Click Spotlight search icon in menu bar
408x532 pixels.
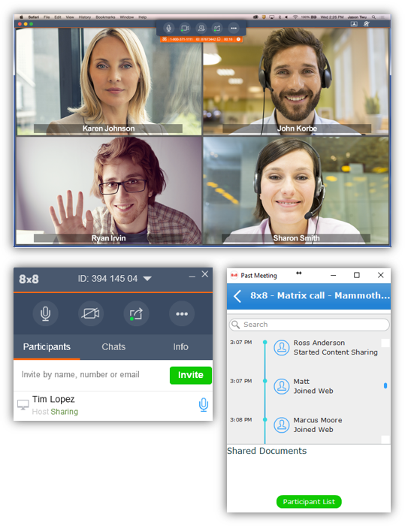click(x=373, y=17)
